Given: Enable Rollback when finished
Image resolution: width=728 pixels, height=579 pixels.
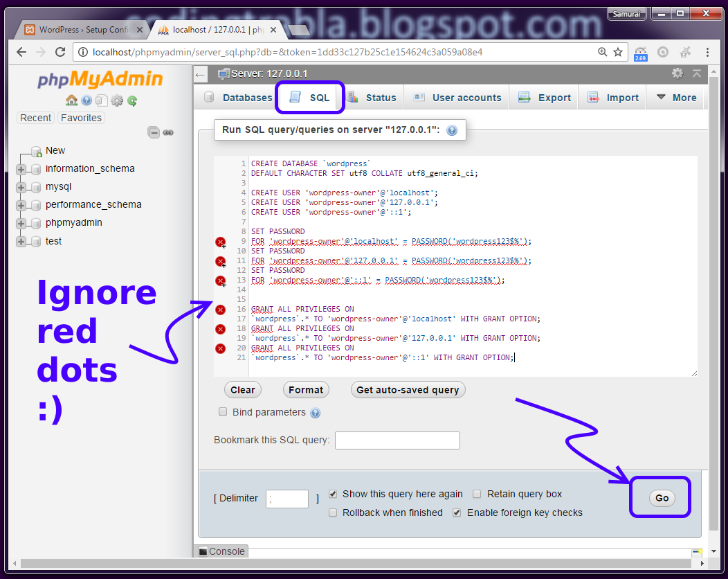Looking at the screenshot, I should pyautogui.click(x=333, y=513).
